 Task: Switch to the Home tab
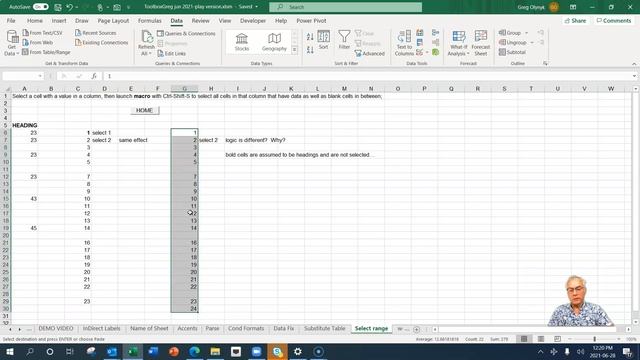pyautogui.click(x=35, y=20)
